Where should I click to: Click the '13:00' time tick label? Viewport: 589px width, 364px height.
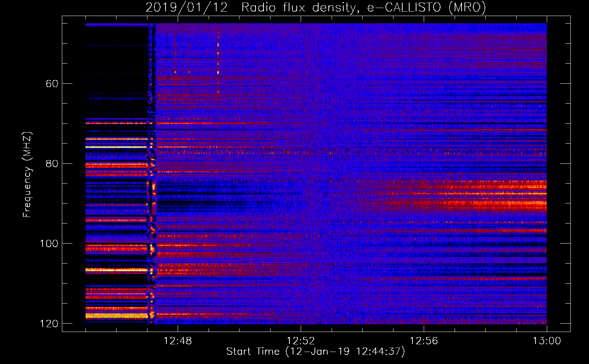[x=547, y=341]
